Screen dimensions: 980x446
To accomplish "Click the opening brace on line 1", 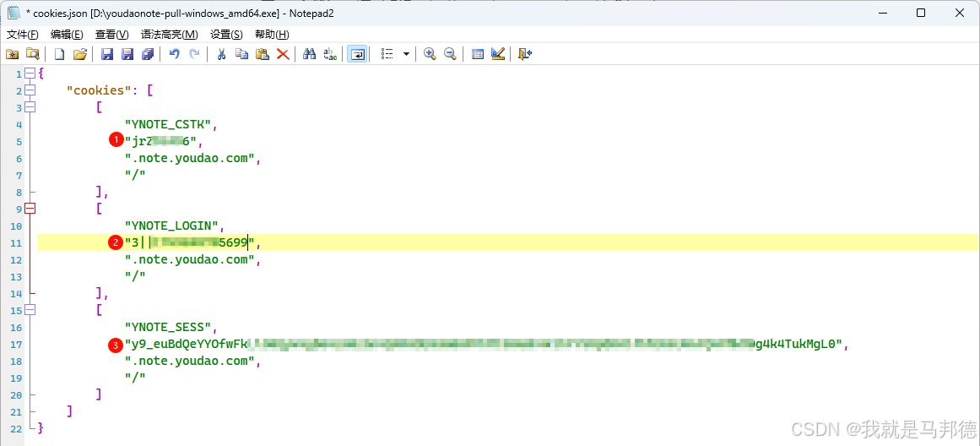I will coord(41,73).
